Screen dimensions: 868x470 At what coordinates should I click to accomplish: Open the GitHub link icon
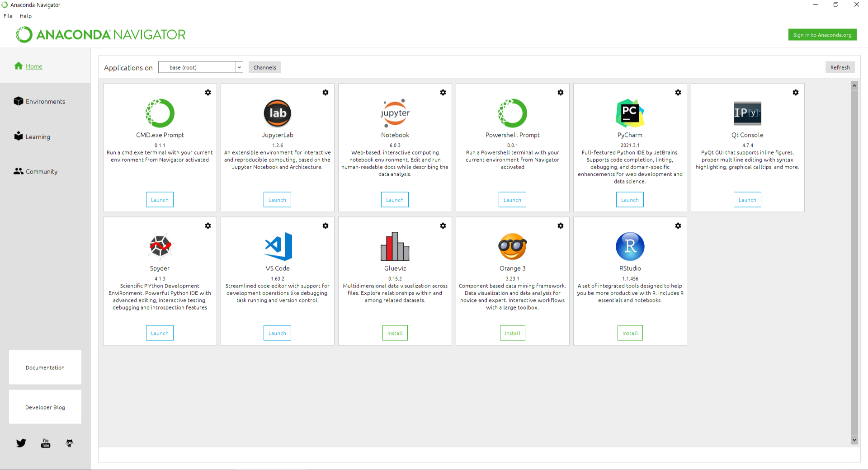click(x=70, y=443)
